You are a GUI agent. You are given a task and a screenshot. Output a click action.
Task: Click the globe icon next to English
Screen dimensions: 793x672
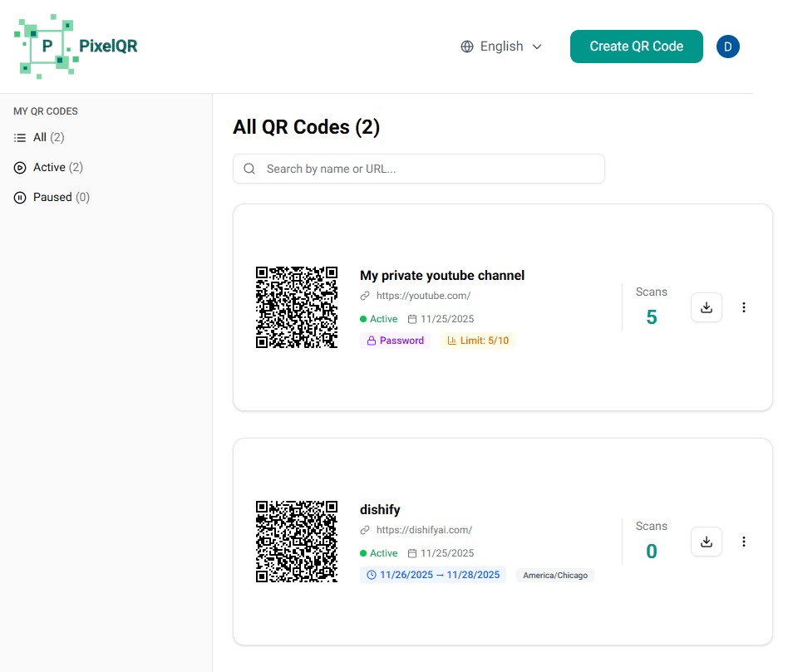click(x=466, y=46)
